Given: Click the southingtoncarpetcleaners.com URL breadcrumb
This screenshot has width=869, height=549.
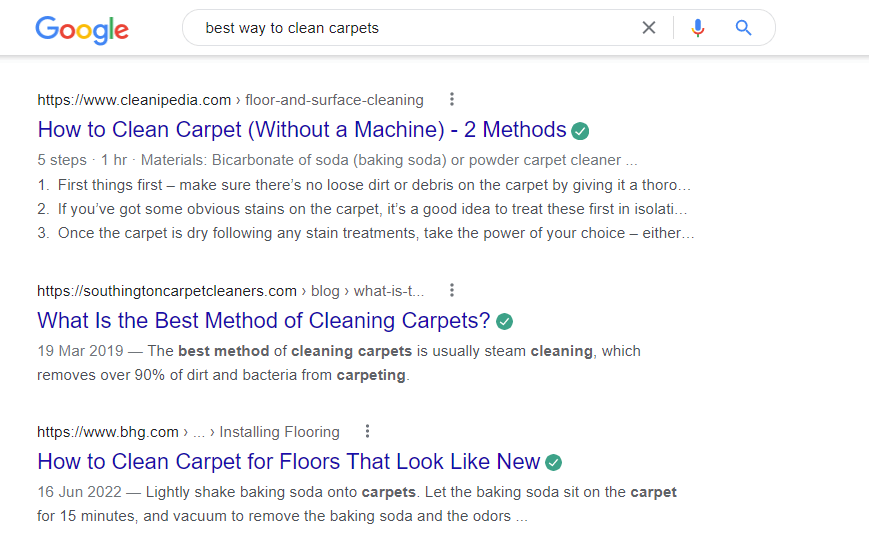Looking at the screenshot, I should (167, 291).
